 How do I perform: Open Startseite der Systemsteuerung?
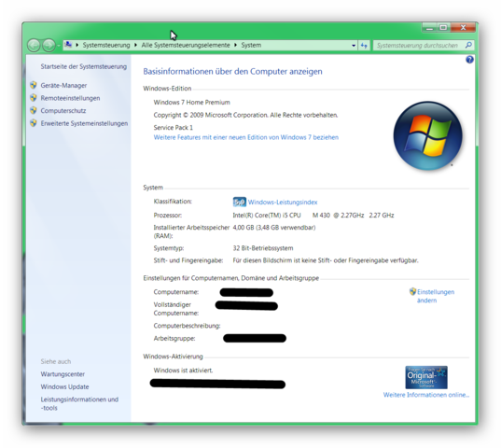(x=84, y=66)
